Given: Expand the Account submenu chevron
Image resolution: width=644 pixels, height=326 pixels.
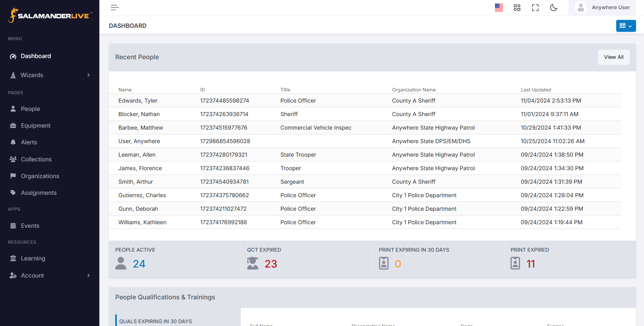Looking at the screenshot, I should [x=89, y=275].
